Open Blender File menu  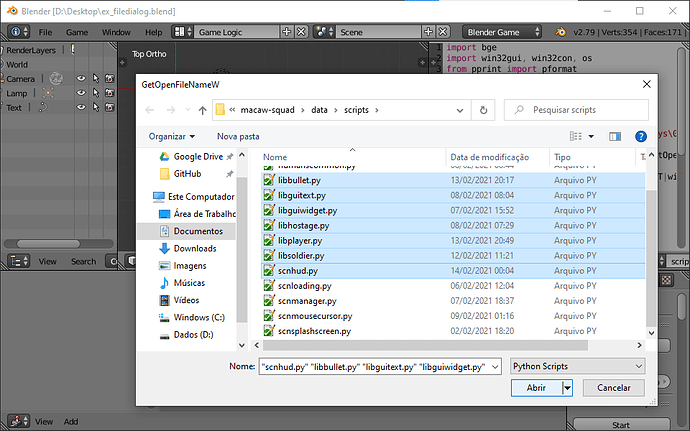pos(45,32)
